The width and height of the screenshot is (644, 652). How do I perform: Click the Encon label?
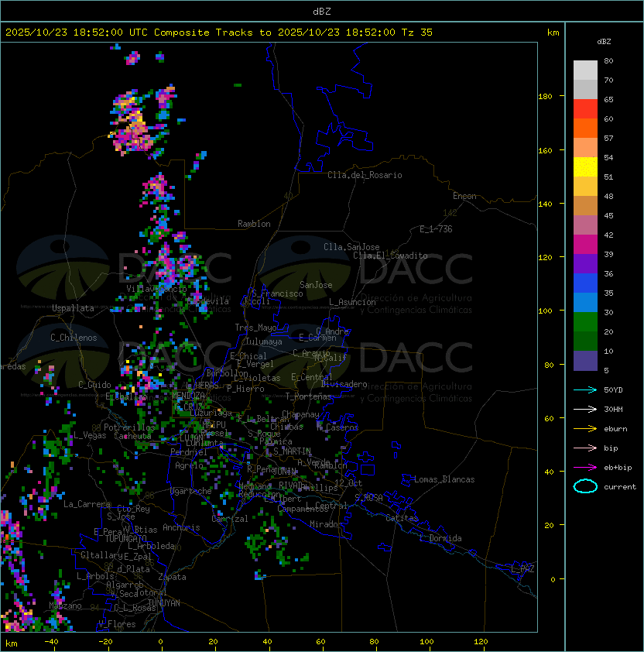pos(464,196)
